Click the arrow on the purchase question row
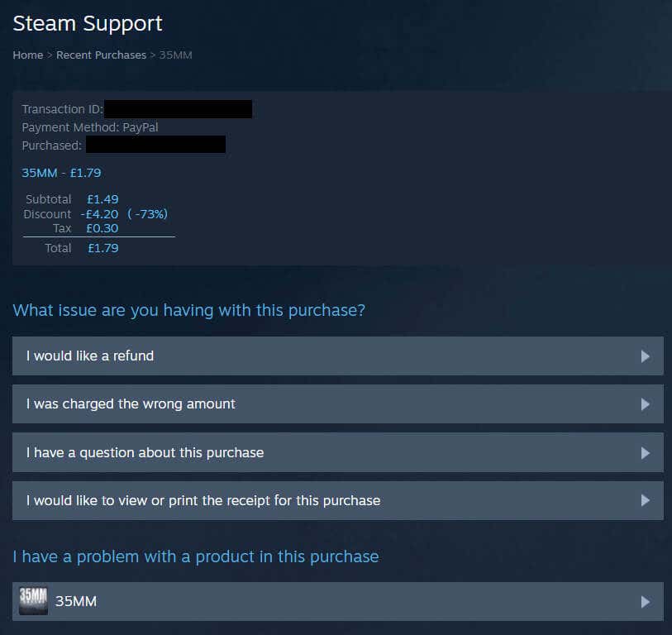Image resolution: width=672 pixels, height=635 pixels. 644,452
